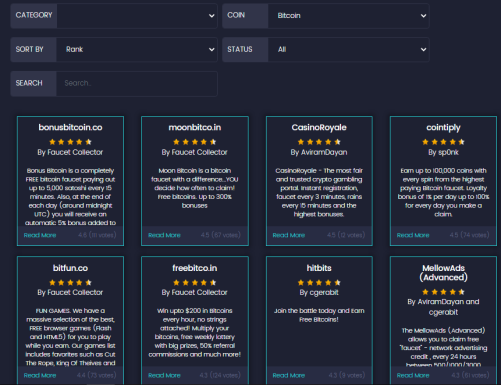Click the star rating on moonbitco.in
The height and width of the screenshot is (385, 501).
[195, 142]
